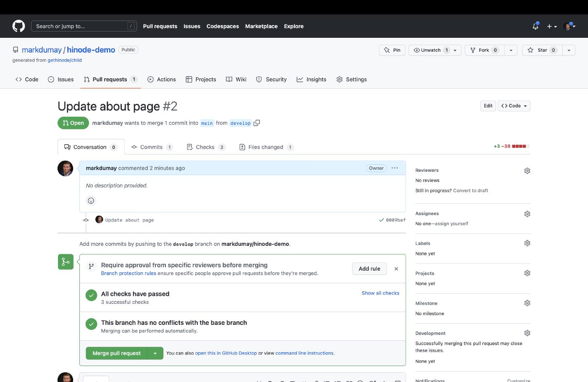
Task: Open the Wiki tab
Action: 236,79
